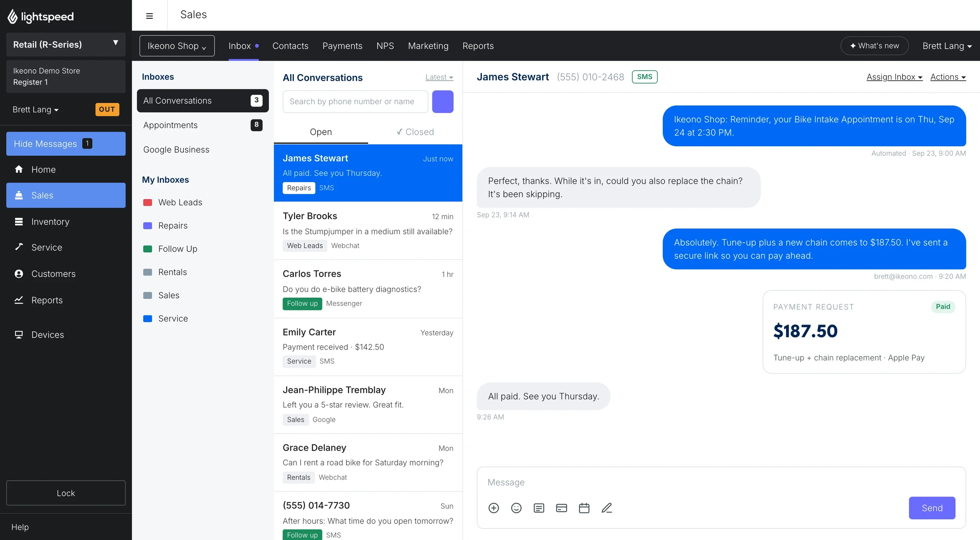Open Brett Lang menu in top bar

coord(947,46)
